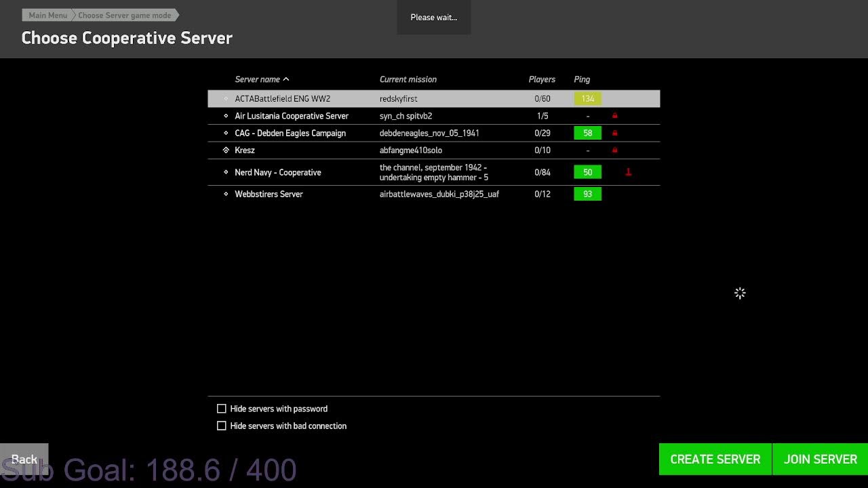Click mission abfangme410solo
Image resolution: width=868 pixels, height=488 pixels.
tap(411, 150)
